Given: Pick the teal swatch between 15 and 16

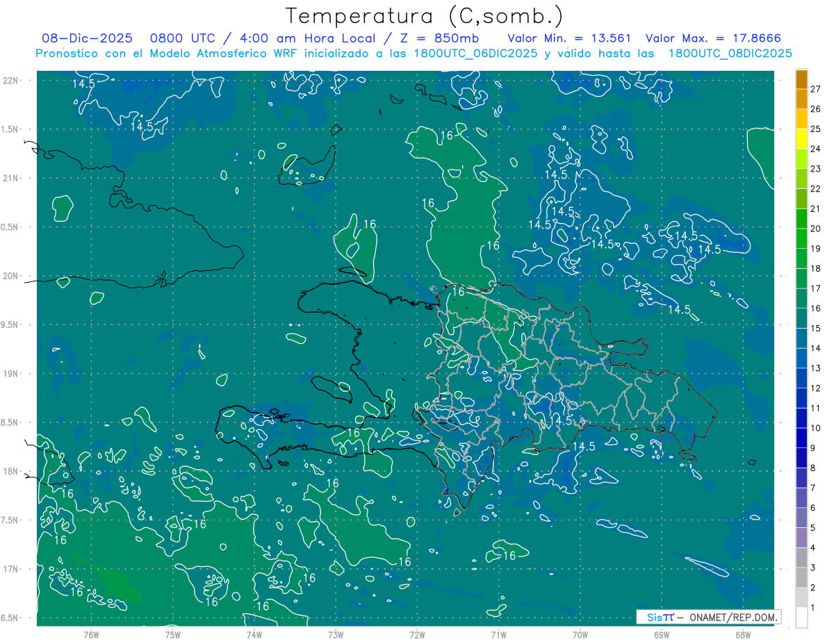Looking at the screenshot, I should point(801,318).
